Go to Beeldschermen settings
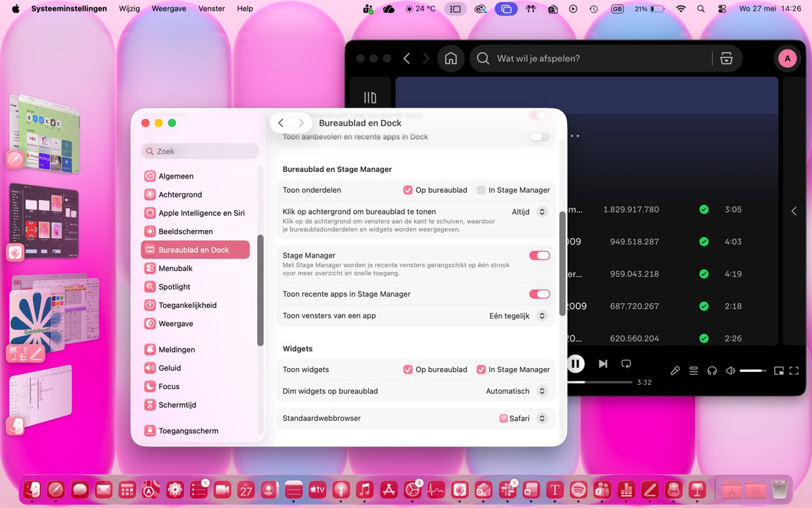 (x=195, y=231)
